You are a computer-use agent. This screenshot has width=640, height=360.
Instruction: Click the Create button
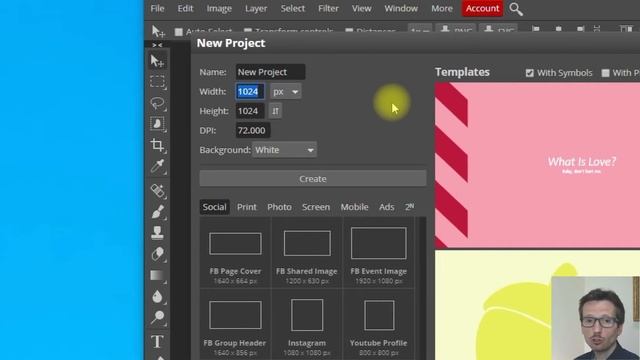point(313,179)
